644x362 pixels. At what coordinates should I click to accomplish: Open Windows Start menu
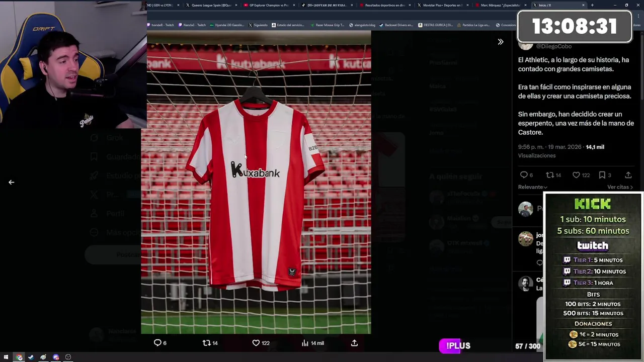point(7,357)
